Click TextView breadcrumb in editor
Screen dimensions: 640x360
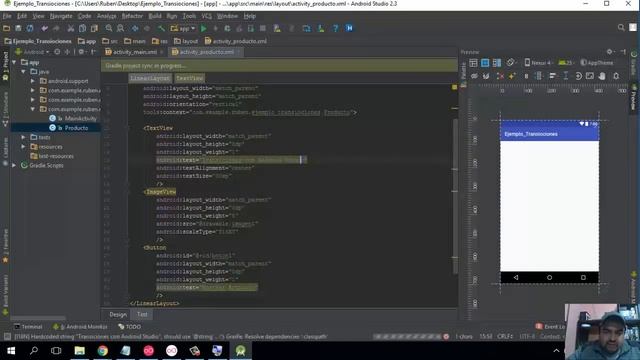pos(189,78)
